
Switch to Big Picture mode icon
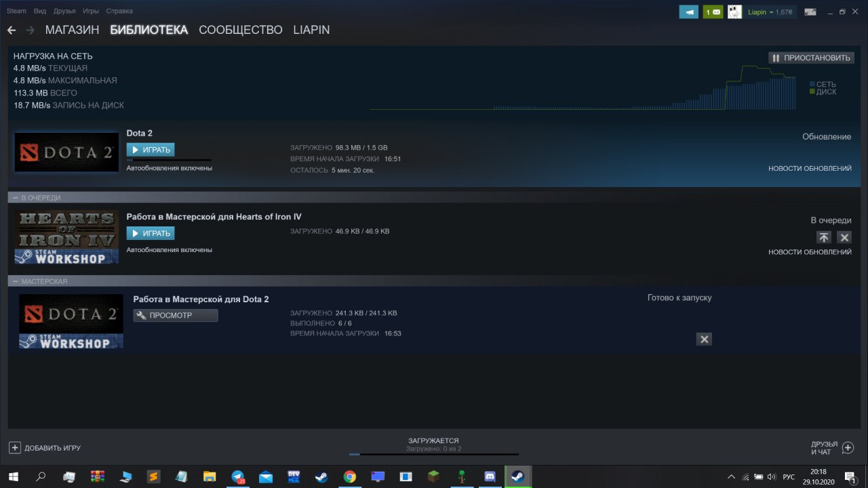click(x=810, y=12)
